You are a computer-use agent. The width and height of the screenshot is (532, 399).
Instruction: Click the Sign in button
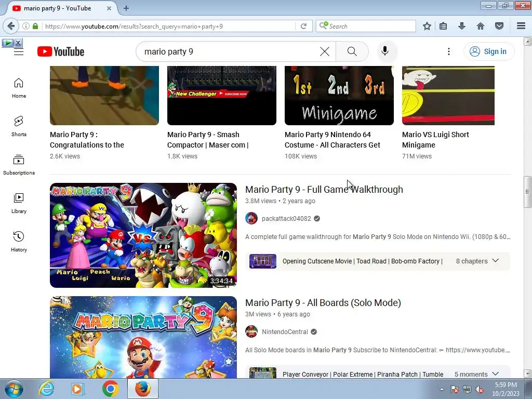[489, 51]
